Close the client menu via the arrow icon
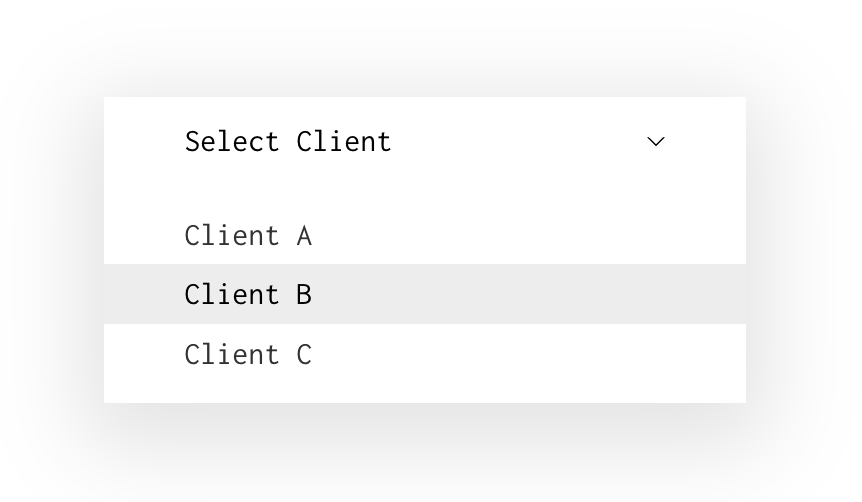 656,142
